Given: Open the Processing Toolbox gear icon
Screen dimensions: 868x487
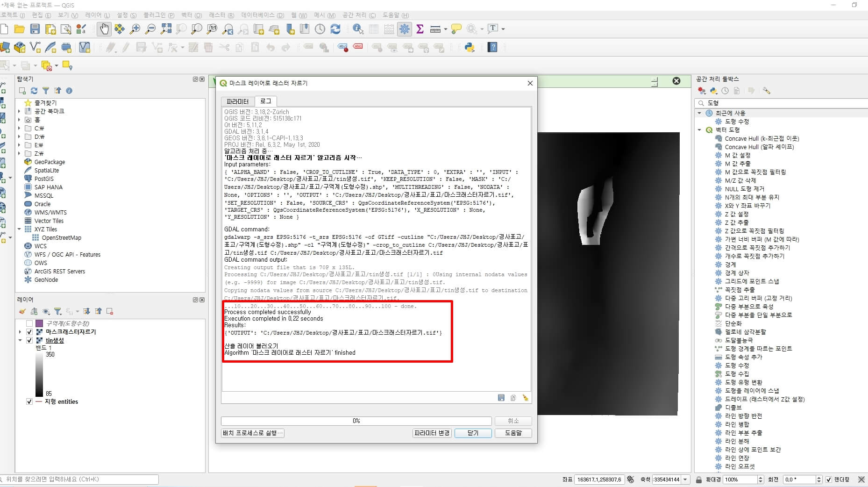Looking at the screenshot, I should click(404, 29).
